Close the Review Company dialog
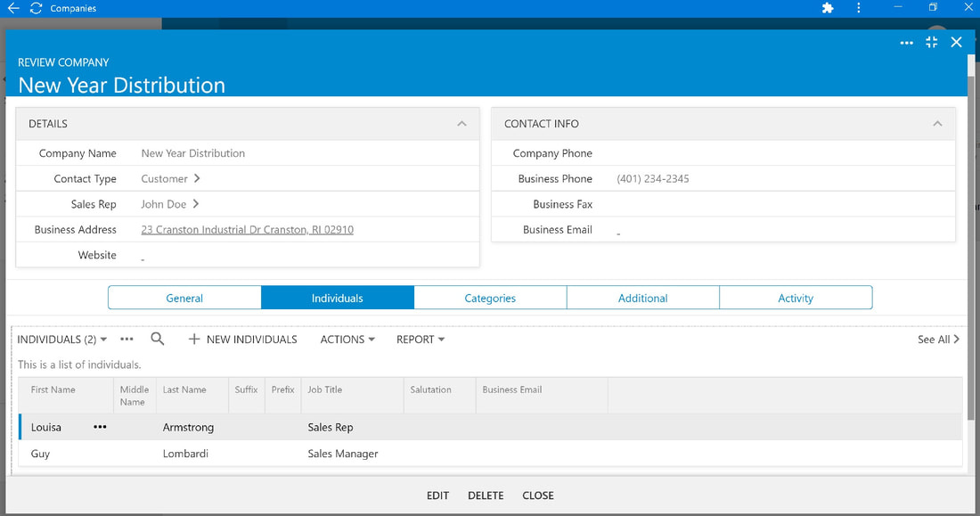This screenshot has width=980, height=516. tap(956, 42)
